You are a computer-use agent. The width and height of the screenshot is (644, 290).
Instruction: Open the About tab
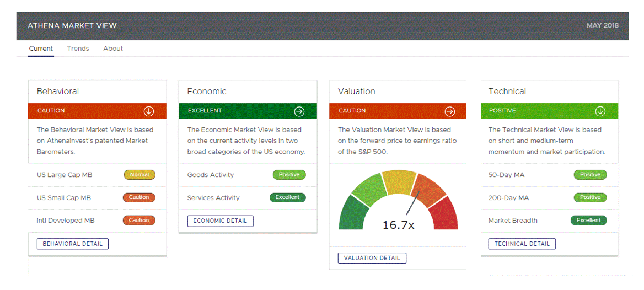click(x=113, y=49)
